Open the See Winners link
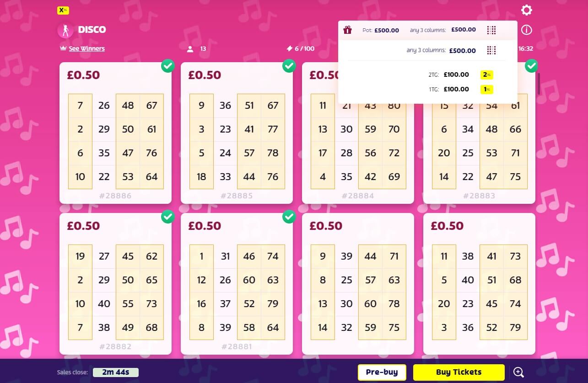This screenshot has width=588, height=383. pos(86,48)
